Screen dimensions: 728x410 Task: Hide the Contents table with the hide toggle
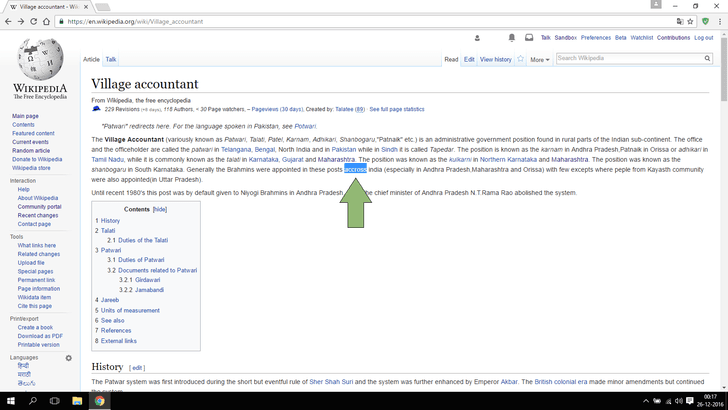(x=160, y=209)
